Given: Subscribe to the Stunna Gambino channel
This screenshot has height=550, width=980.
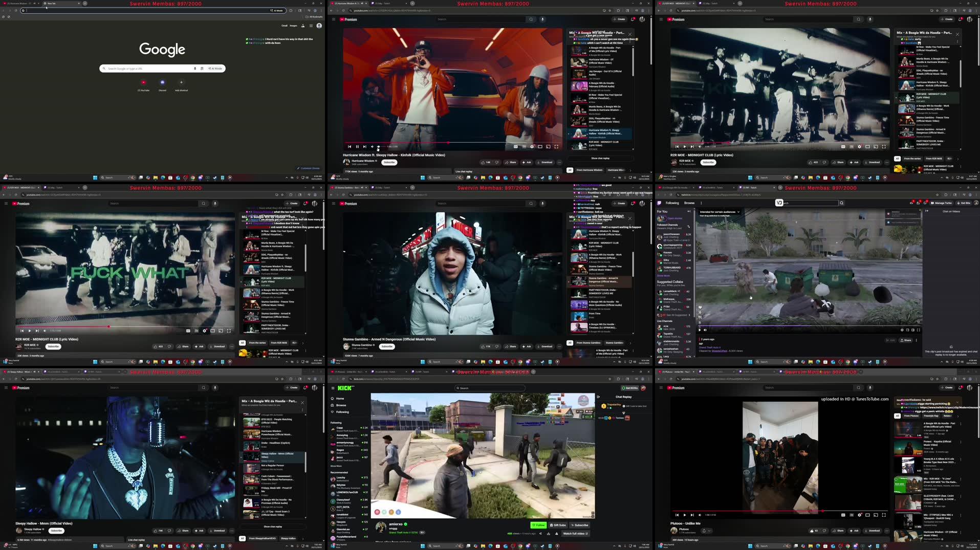Looking at the screenshot, I should coord(387,346).
